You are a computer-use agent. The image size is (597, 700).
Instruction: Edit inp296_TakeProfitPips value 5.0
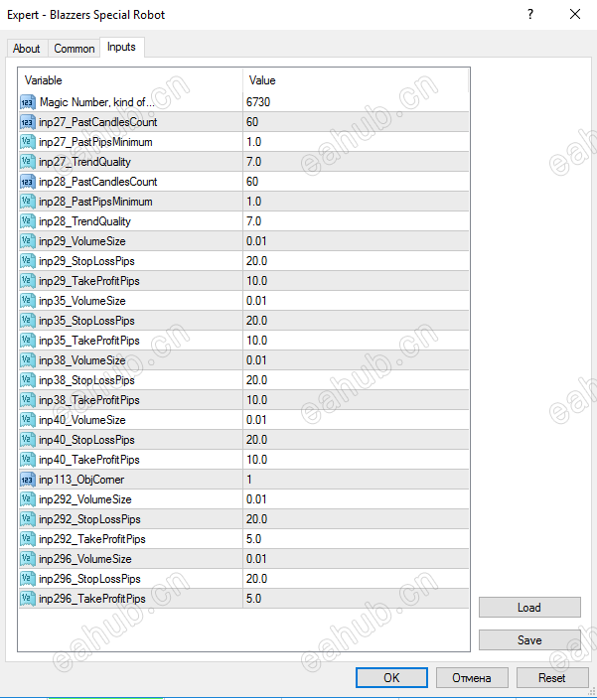(356, 599)
